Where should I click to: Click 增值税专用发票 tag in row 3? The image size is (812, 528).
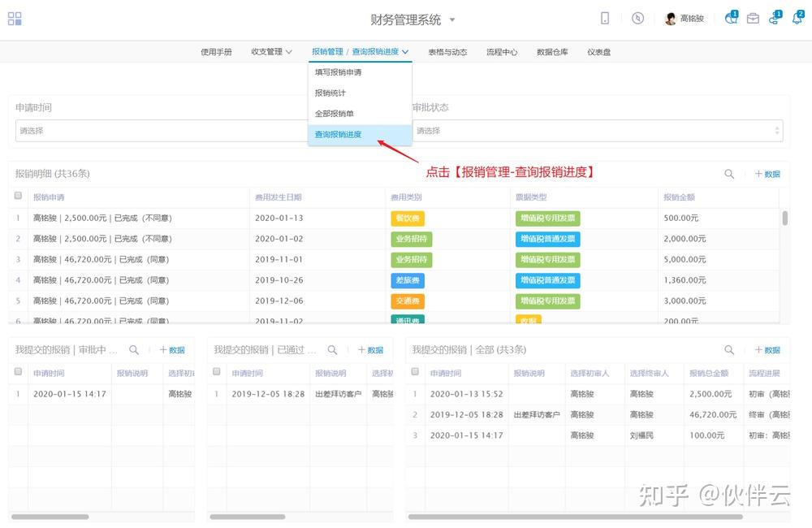[548, 260]
